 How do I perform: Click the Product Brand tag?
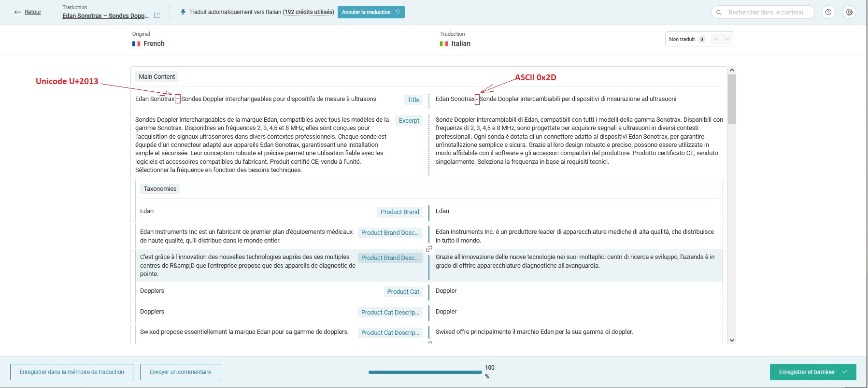(x=400, y=212)
